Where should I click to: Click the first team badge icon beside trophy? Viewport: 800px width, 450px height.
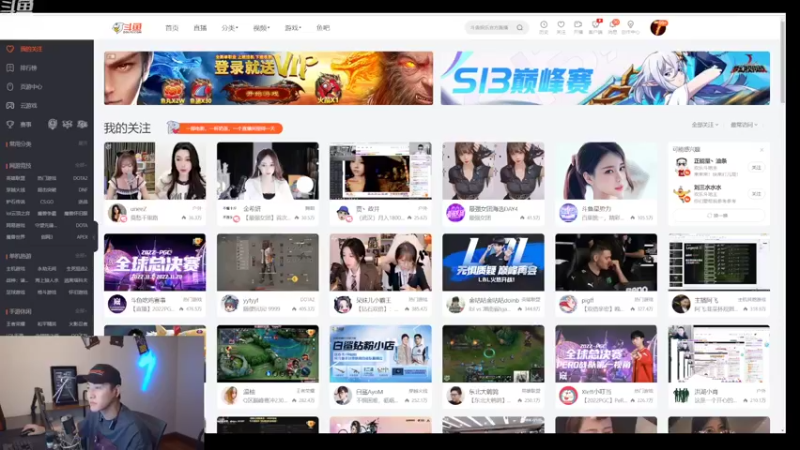tap(52, 124)
